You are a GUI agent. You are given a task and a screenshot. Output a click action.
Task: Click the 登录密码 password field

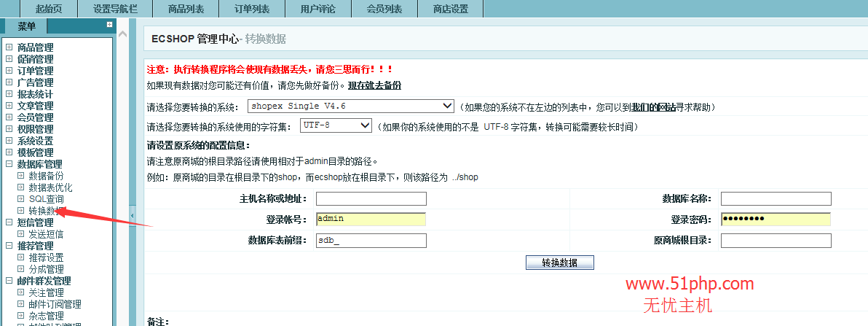tap(776, 219)
